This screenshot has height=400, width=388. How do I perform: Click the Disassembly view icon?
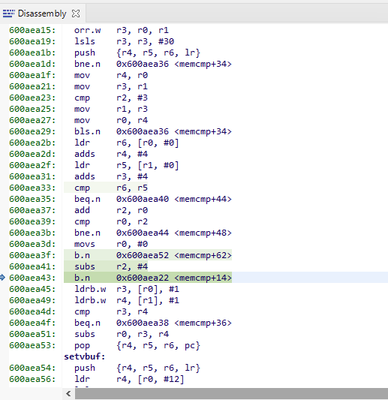point(9,13)
